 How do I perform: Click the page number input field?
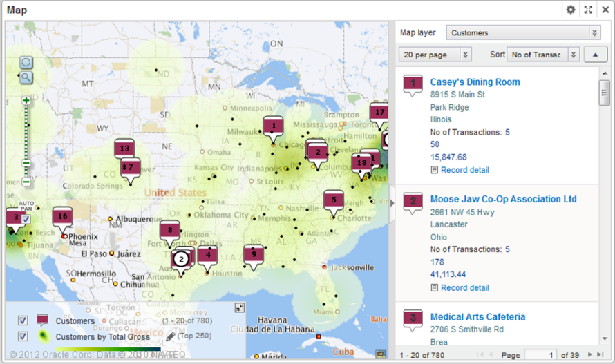[x=540, y=354]
